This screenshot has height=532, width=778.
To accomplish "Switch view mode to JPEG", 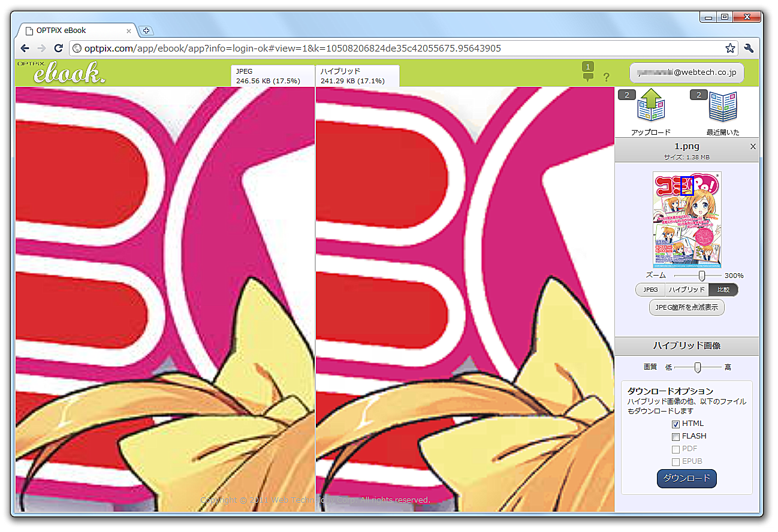I will [650, 290].
